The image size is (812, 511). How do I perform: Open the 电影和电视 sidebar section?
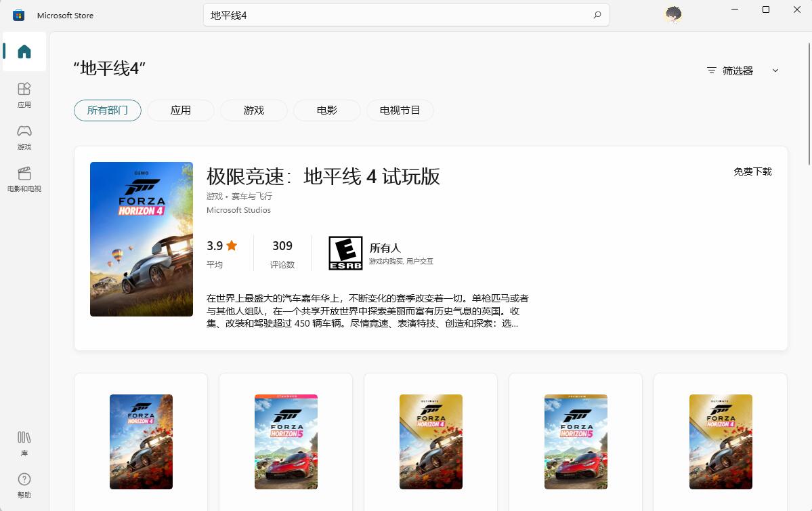pos(24,180)
